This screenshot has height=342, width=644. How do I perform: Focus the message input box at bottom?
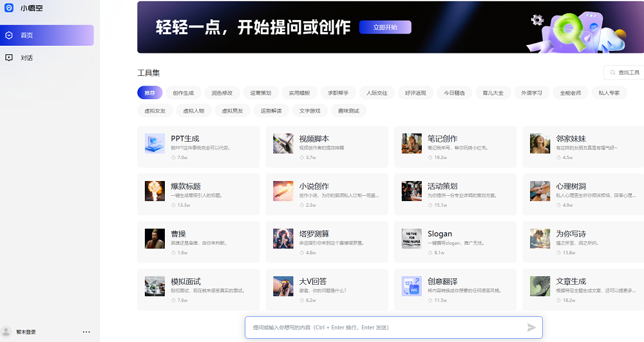click(x=386, y=327)
